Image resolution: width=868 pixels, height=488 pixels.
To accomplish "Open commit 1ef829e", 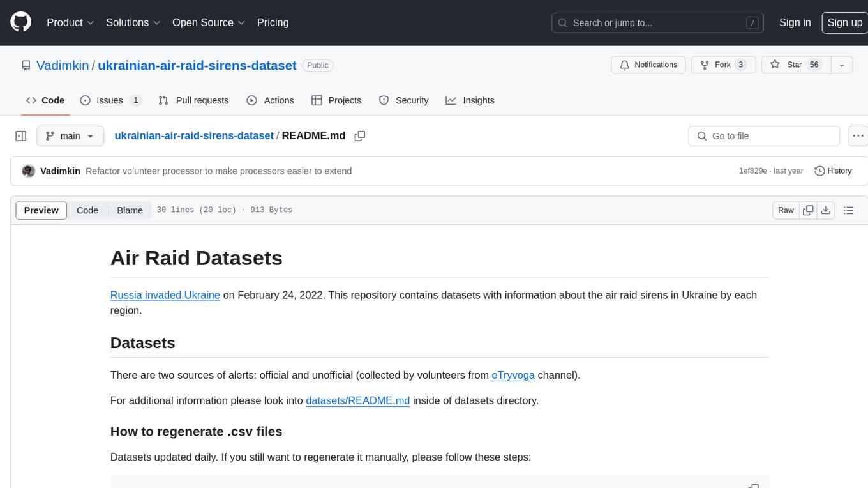I will coord(753,171).
